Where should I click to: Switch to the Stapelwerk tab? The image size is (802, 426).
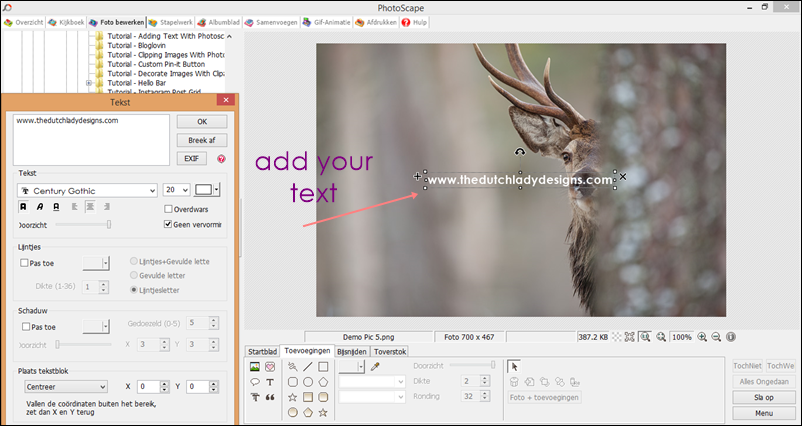pyautogui.click(x=170, y=23)
